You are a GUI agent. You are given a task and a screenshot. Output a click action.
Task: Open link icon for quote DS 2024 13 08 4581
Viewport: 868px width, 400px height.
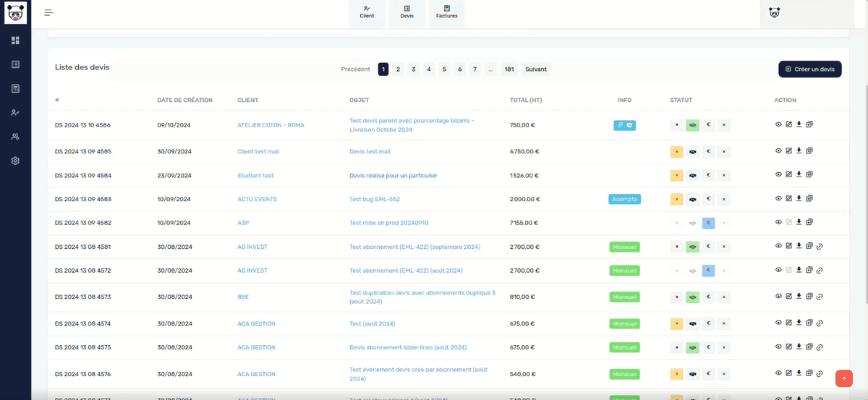(x=820, y=246)
